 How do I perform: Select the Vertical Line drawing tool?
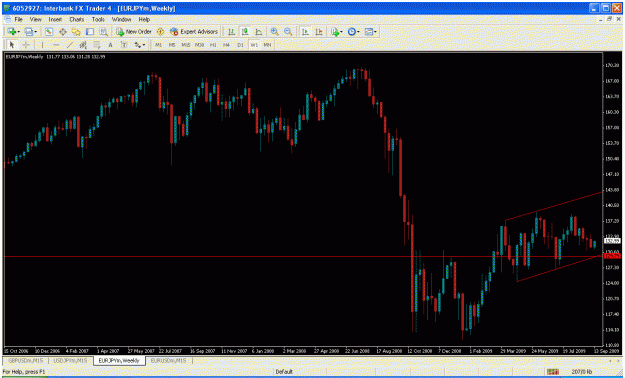(42, 45)
